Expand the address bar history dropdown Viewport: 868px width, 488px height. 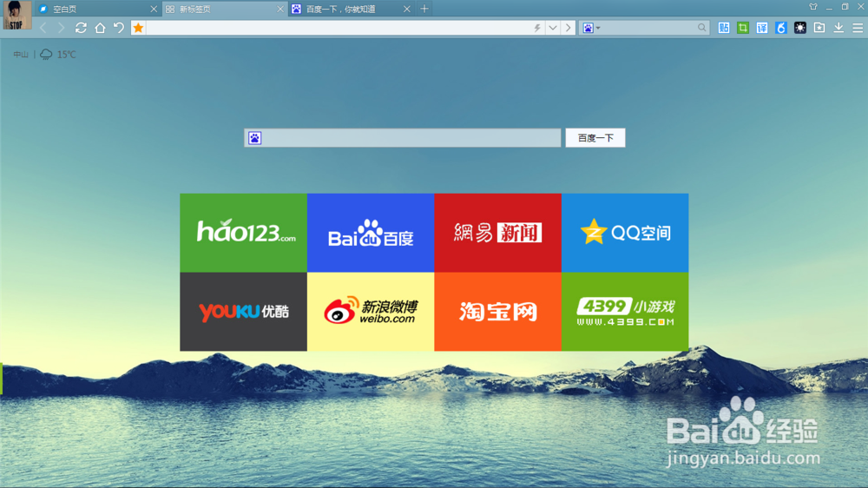click(x=552, y=28)
